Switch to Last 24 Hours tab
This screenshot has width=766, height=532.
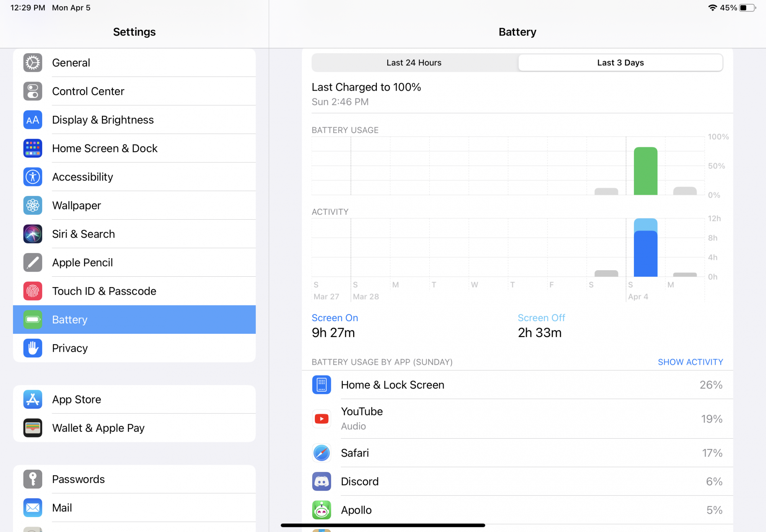click(414, 62)
